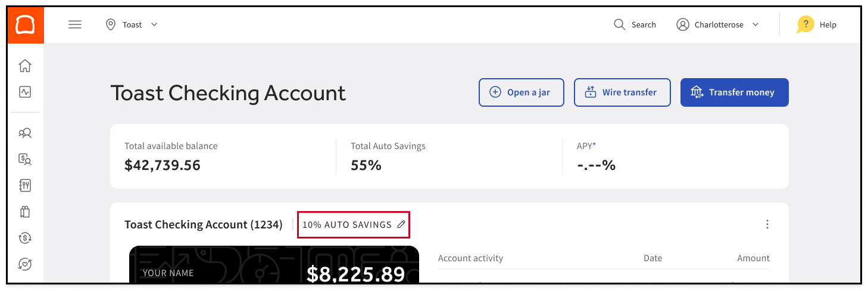Viewport: 868px width, 291px height.
Task: Go to Home in the sidebar
Action: 25,66
